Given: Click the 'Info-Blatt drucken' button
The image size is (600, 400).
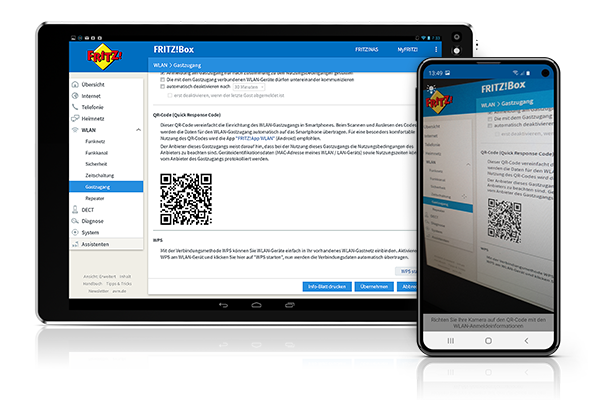Looking at the screenshot, I should click(327, 287).
